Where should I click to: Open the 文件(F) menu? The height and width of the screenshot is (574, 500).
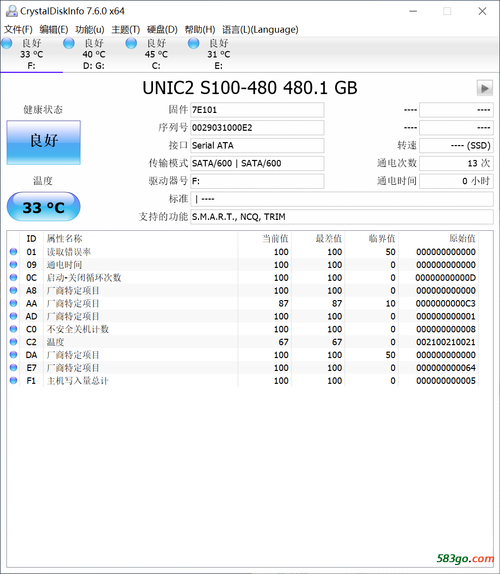click(x=18, y=29)
